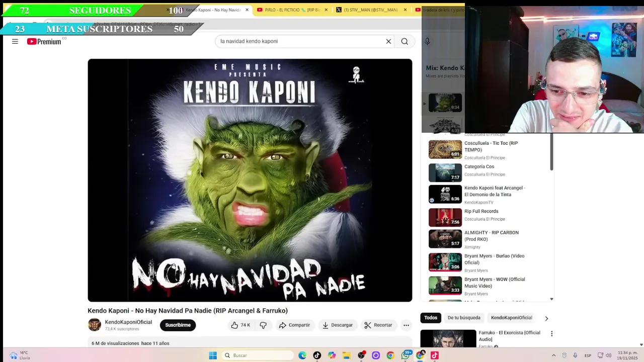Click the video player artwork
Image resolution: width=644 pixels, height=362 pixels.
[250, 180]
